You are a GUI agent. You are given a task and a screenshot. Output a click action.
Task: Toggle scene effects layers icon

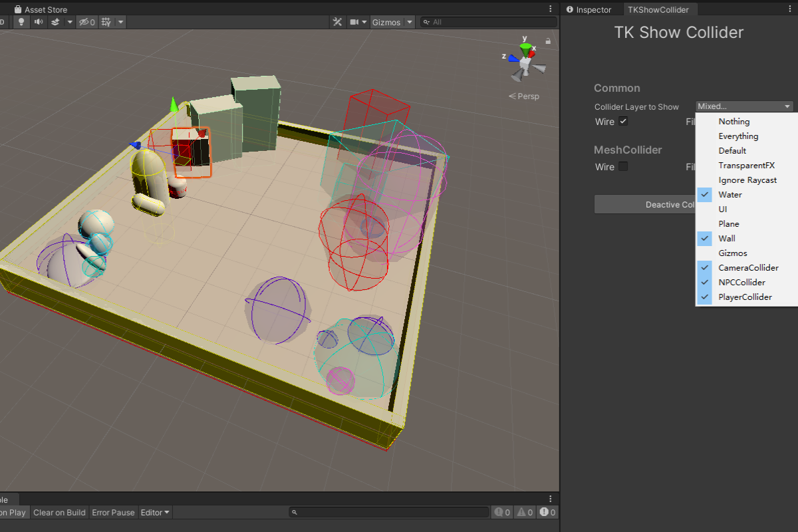(55, 22)
